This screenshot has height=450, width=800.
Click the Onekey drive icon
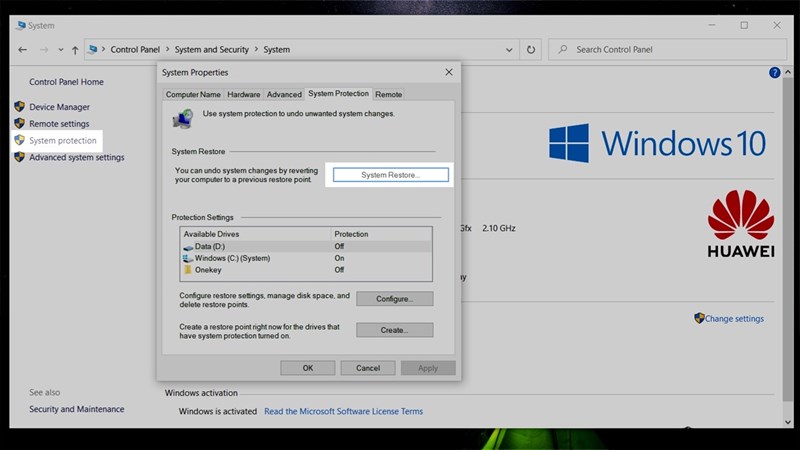[x=188, y=270]
